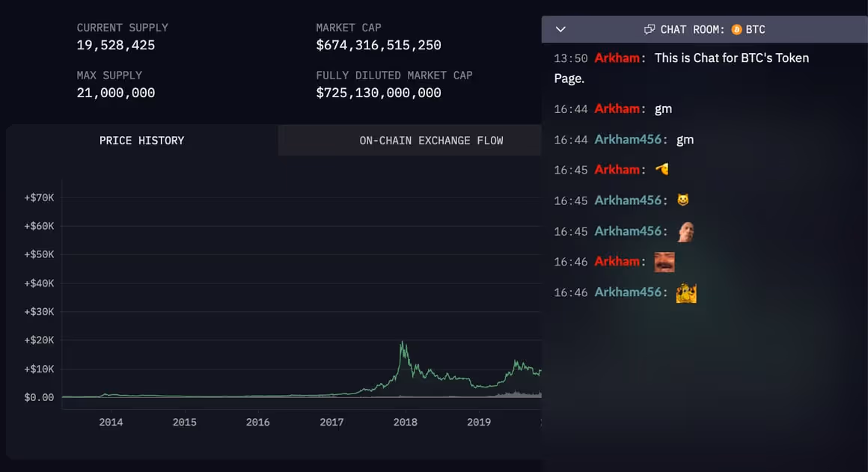Click the BTC label in chat header
The image size is (868, 472).
(x=755, y=29)
